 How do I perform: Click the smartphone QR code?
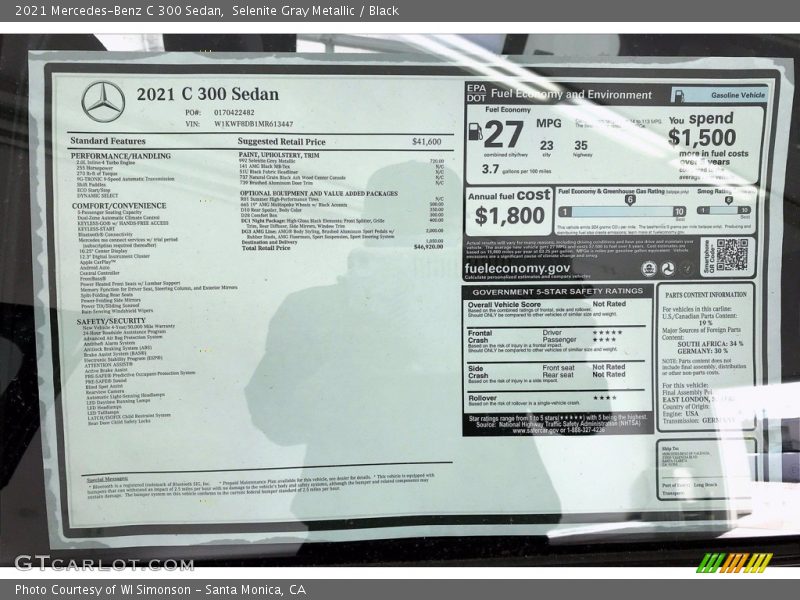click(x=732, y=255)
